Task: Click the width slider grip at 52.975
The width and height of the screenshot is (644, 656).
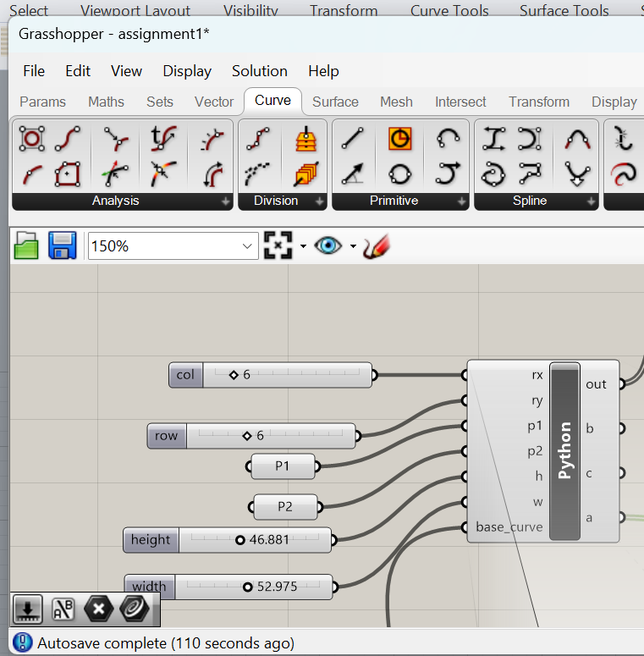Action: (248, 587)
